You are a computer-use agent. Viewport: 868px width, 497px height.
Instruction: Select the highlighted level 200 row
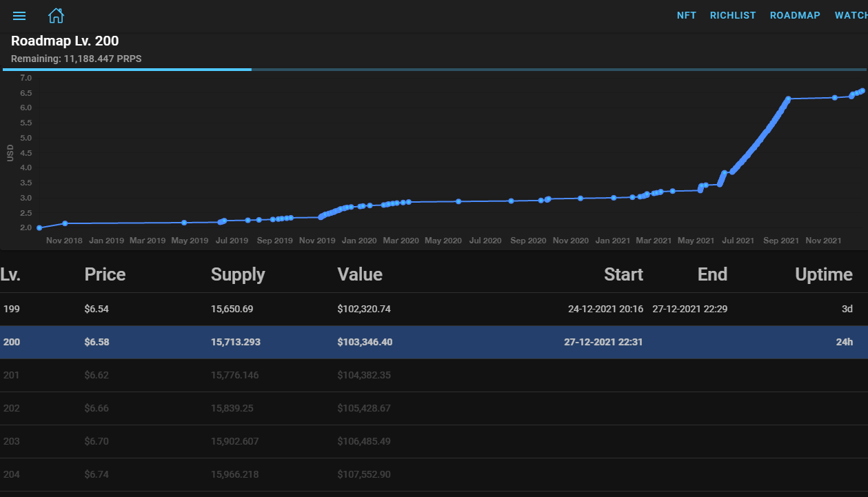pos(434,342)
